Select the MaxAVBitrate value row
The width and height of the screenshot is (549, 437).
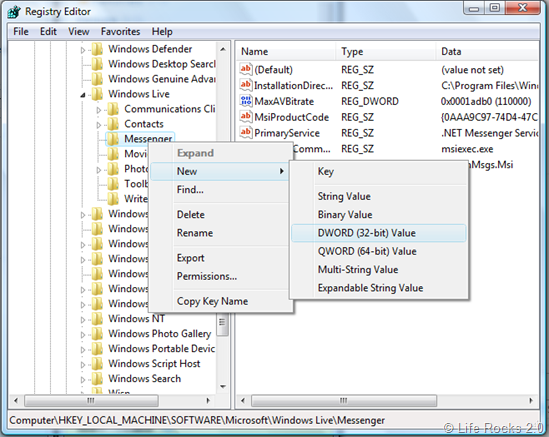(388, 101)
